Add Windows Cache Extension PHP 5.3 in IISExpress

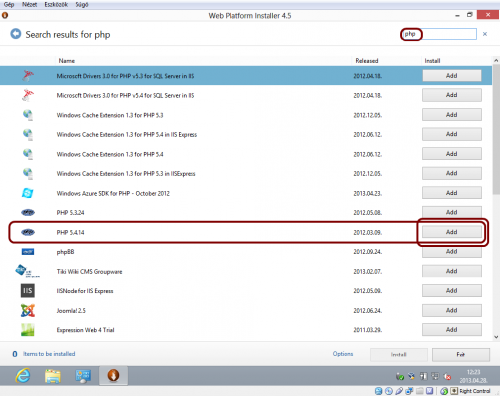point(452,173)
